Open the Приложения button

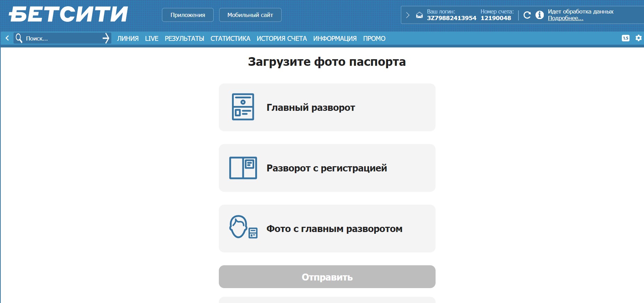pos(188,15)
